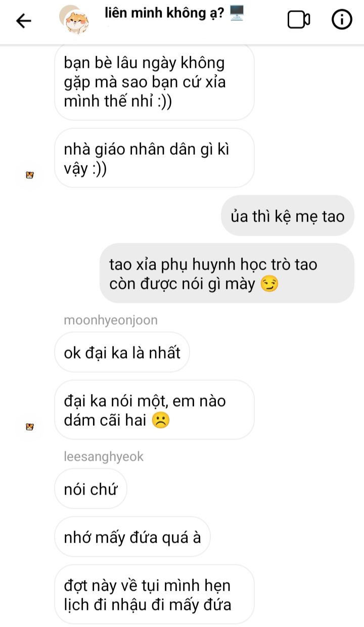Tap the sad face emoji after 'dám cãi hai'
The image size is (364, 627).
(x=161, y=420)
